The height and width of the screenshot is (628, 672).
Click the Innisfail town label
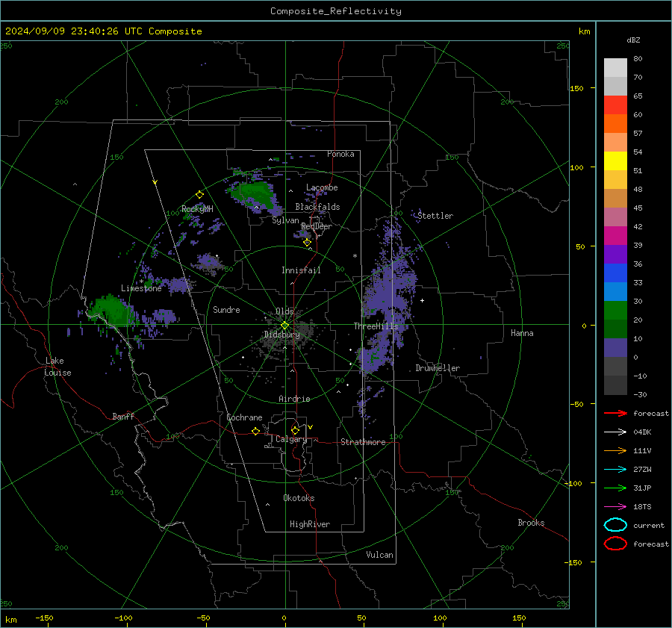[x=301, y=270]
